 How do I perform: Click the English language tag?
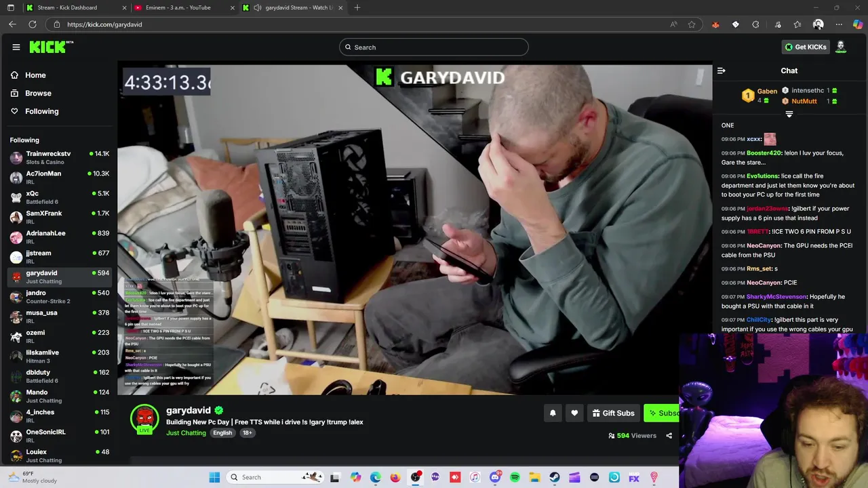[222, 432]
